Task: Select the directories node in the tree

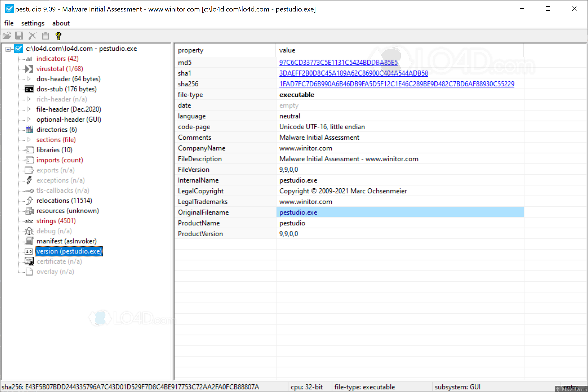Action: (x=56, y=130)
